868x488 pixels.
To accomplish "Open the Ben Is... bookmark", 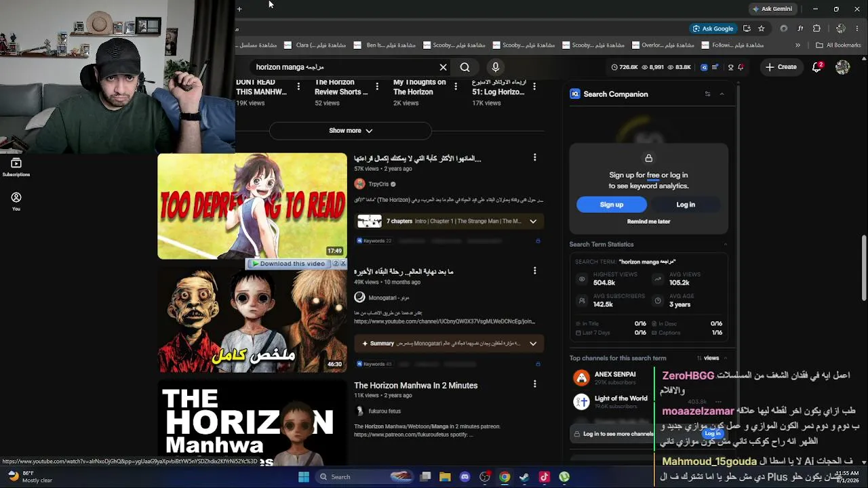I will [384, 45].
